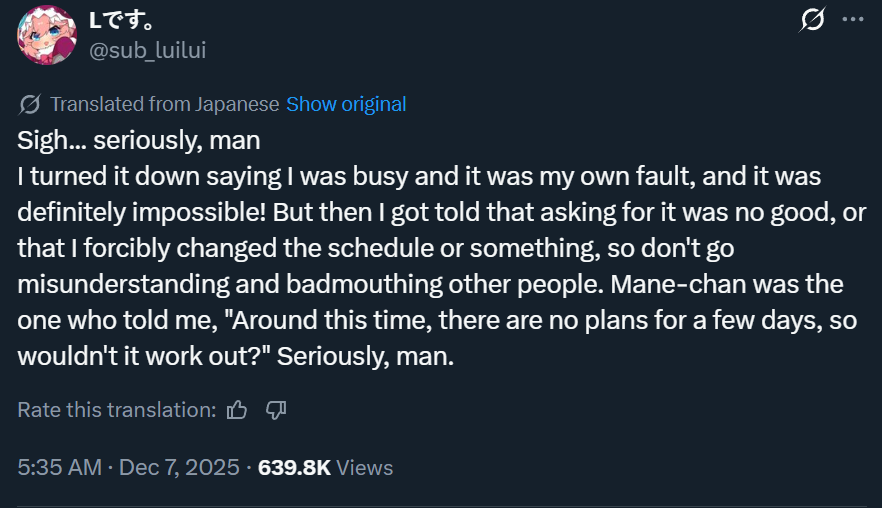The image size is (882, 508).
Task: Click the opening line 'Sigh... seriously, man'
Action: (139, 141)
